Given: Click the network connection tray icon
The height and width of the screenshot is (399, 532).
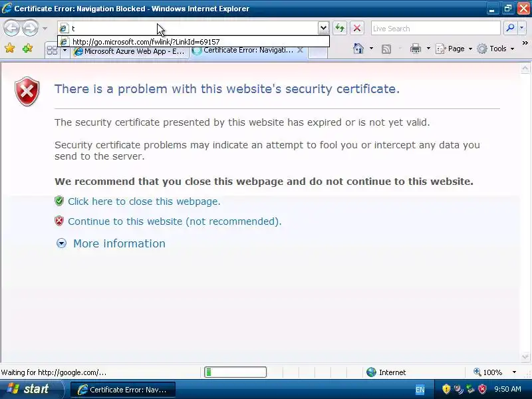Looking at the screenshot, I should 470,389.
